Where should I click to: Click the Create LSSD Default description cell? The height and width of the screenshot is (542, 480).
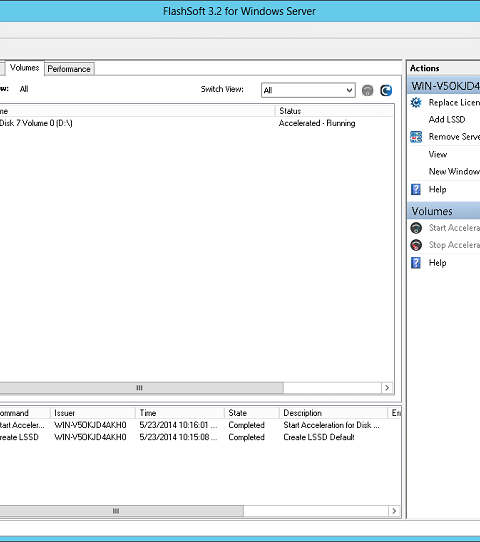319,437
